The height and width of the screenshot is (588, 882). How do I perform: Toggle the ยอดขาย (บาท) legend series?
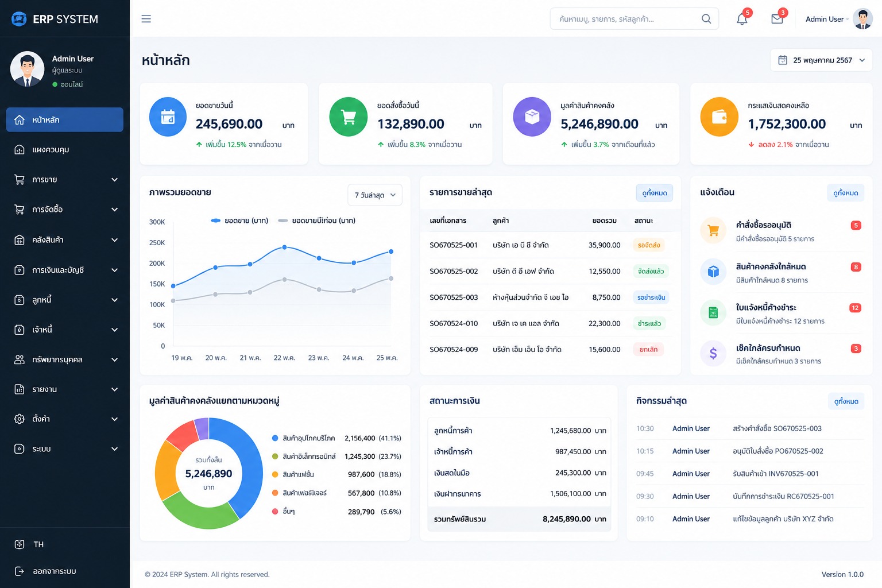(x=239, y=220)
